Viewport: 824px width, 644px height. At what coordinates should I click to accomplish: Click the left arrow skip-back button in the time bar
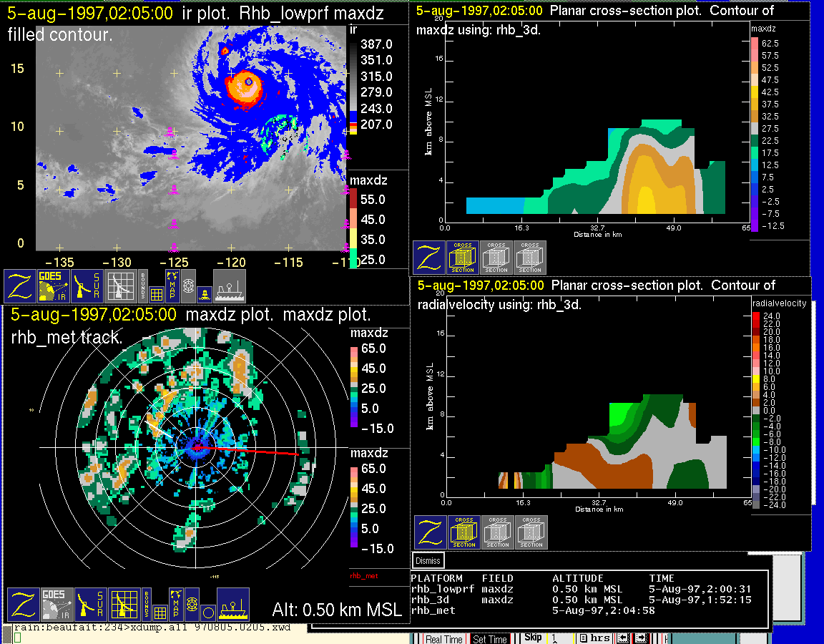624,638
